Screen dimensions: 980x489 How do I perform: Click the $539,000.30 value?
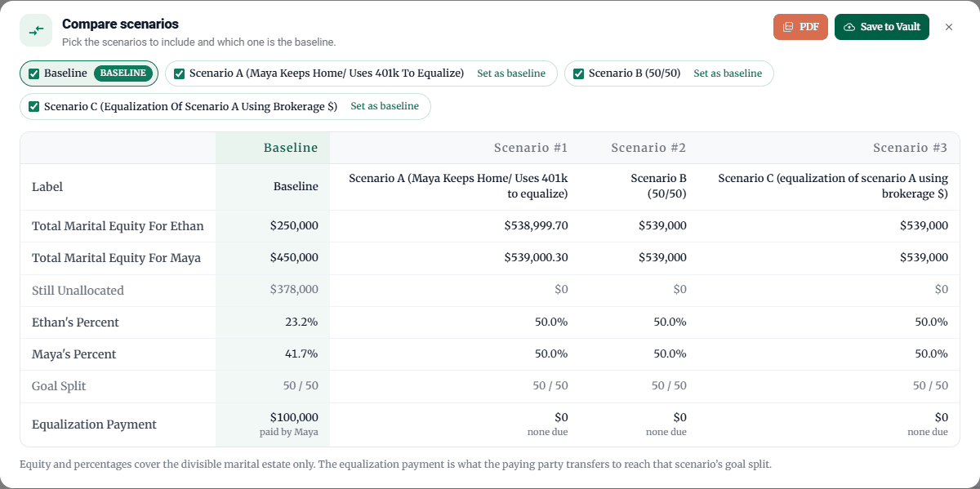point(536,258)
